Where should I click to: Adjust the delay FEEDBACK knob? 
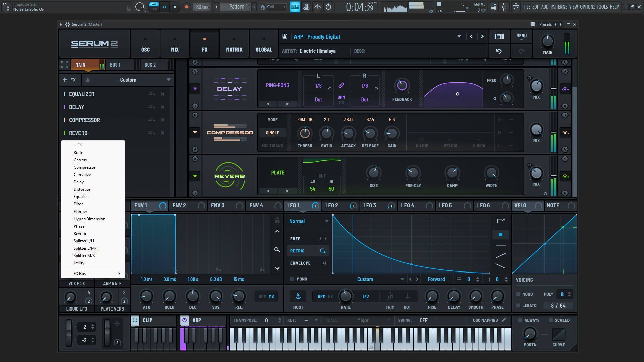402,85
